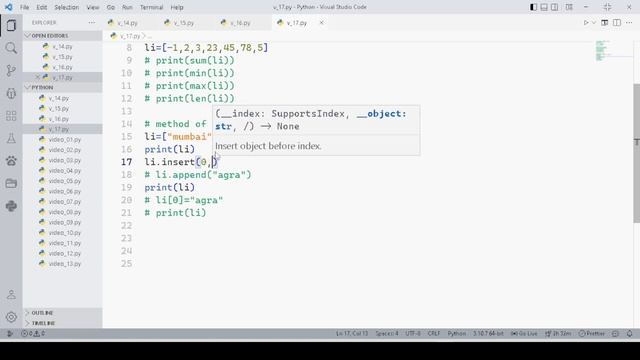Click the editor vertical scrollbar
This screenshot has width=640, height=360.
coord(636,153)
